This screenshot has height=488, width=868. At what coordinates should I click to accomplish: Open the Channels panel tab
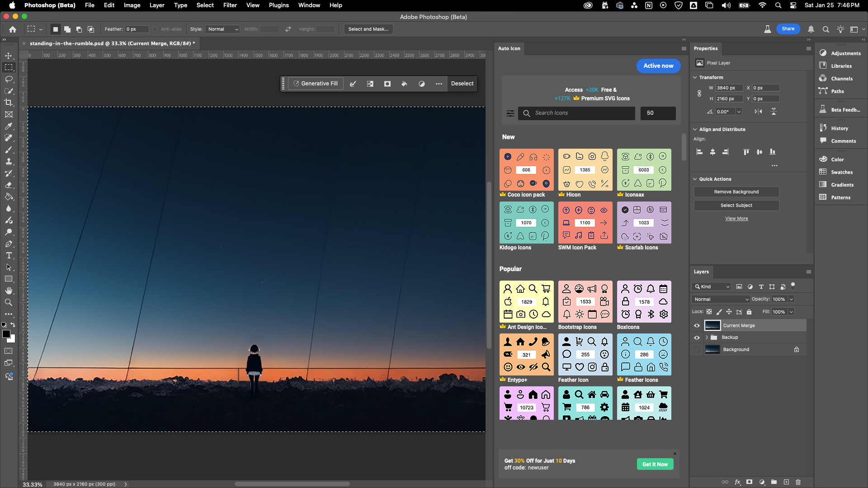[x=841, y=79]
